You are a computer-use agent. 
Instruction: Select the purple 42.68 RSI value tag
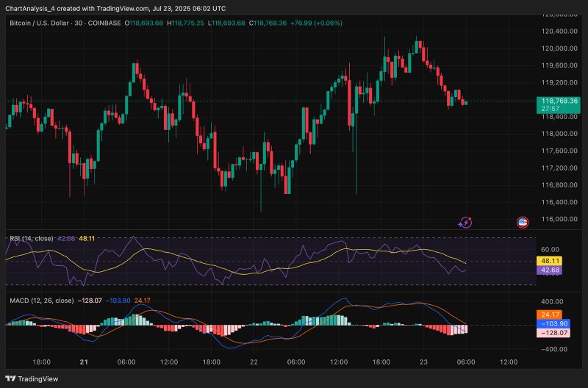[551, 270]
